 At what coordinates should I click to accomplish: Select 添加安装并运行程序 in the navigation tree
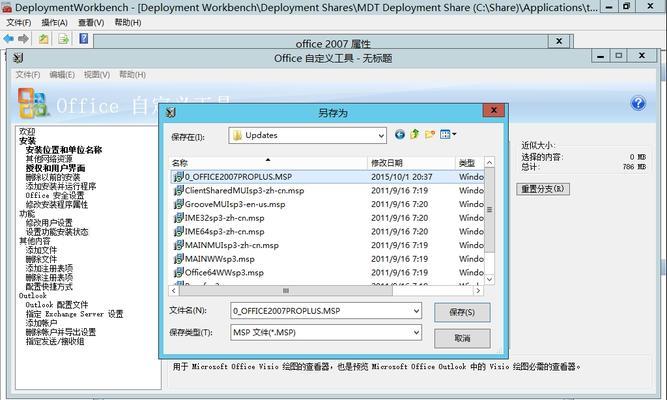click(x=61, y=186)
